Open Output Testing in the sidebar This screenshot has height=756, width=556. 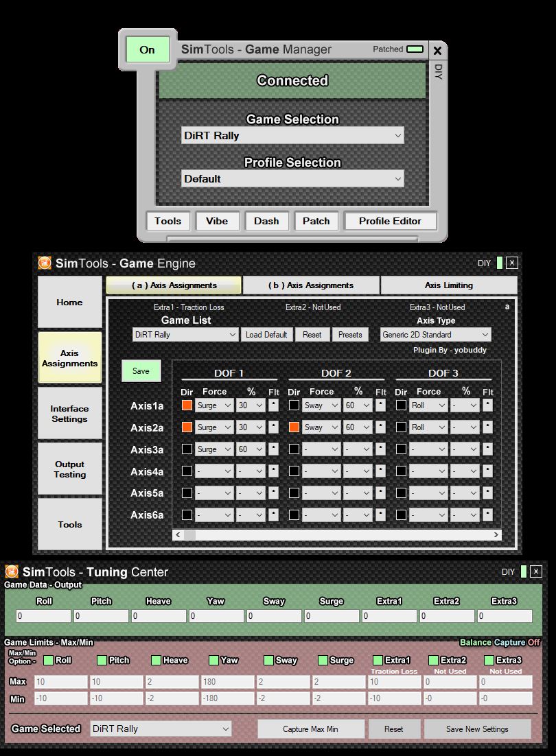point(69,469)
